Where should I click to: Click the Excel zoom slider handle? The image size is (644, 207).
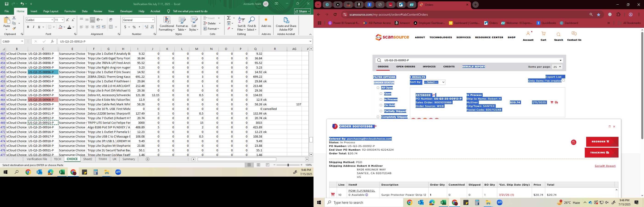(288, 165)
